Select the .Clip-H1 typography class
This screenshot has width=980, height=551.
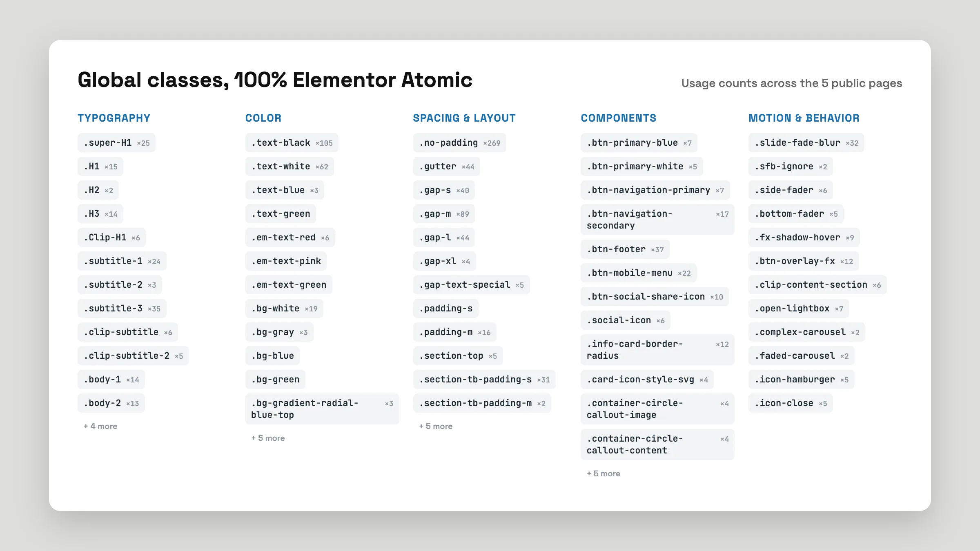coord(111,238)
